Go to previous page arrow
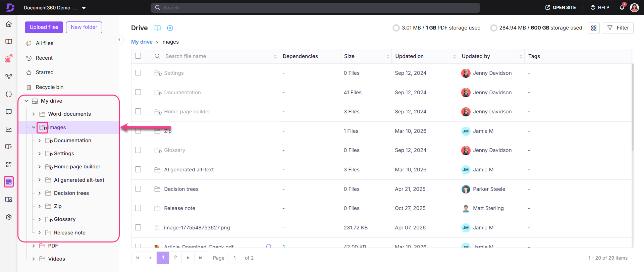This screenshot has height=272, width=644. point(150,258)
